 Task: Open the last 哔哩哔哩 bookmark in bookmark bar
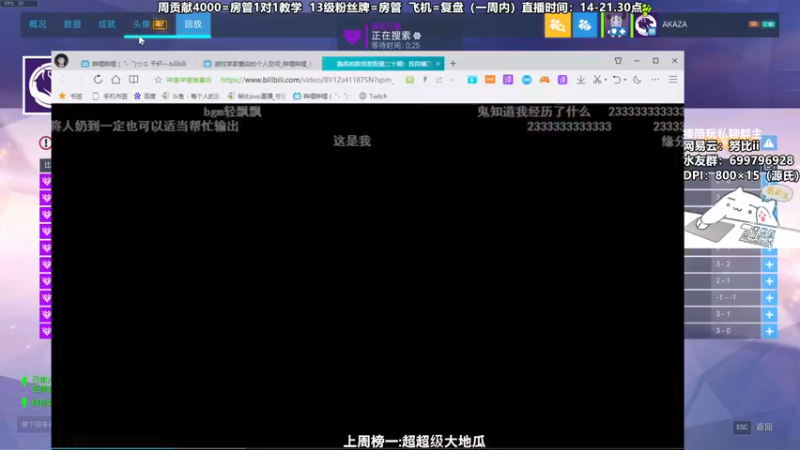[322, 96]
